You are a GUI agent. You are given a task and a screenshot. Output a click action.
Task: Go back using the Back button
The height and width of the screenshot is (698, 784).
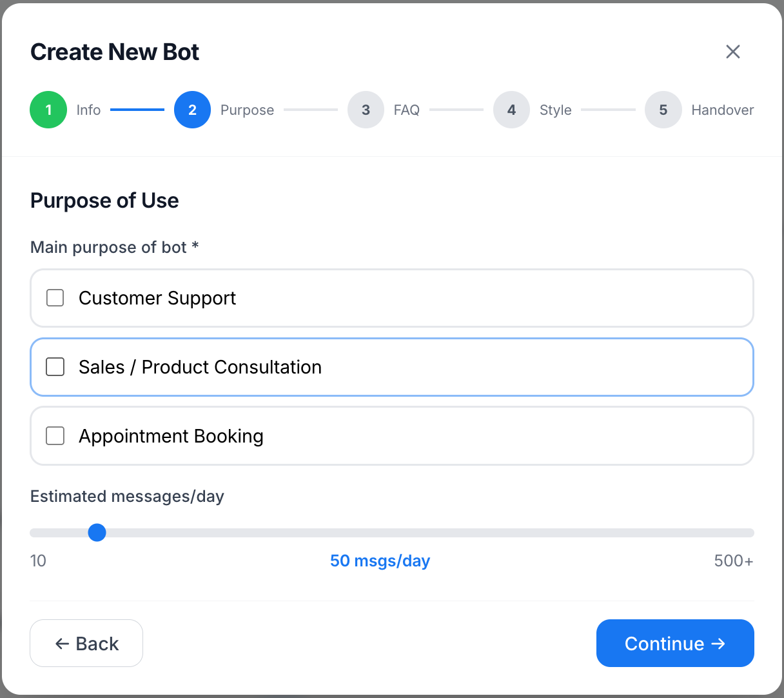tap(86, 643)
